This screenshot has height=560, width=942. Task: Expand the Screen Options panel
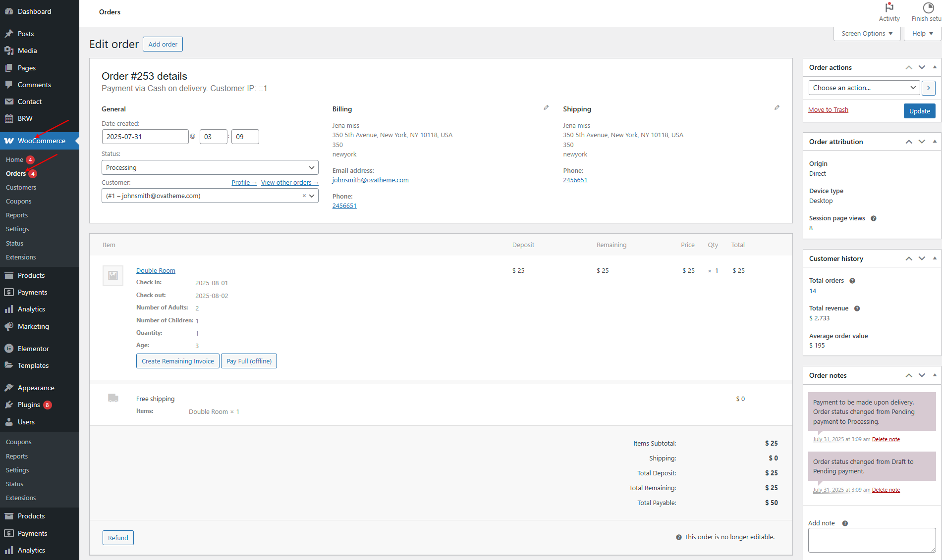(867, 34)
